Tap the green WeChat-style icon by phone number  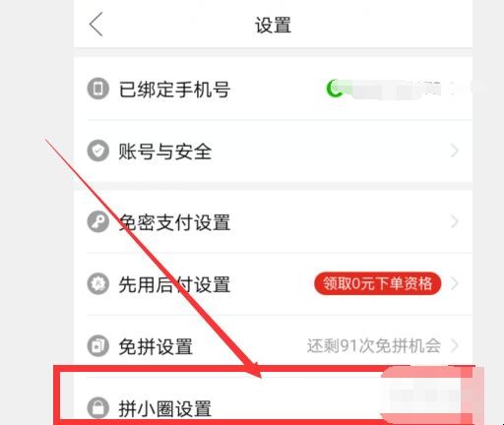tap(335, 89)
